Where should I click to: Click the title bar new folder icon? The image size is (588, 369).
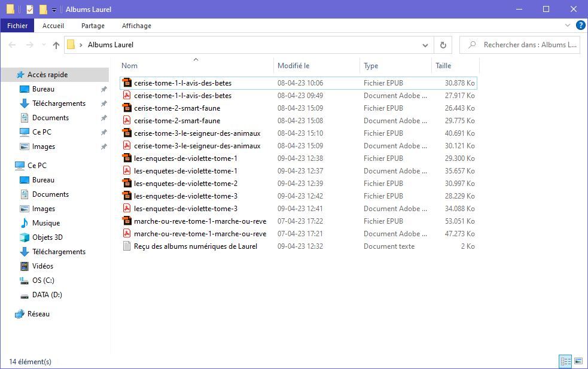tap(44, 9)
